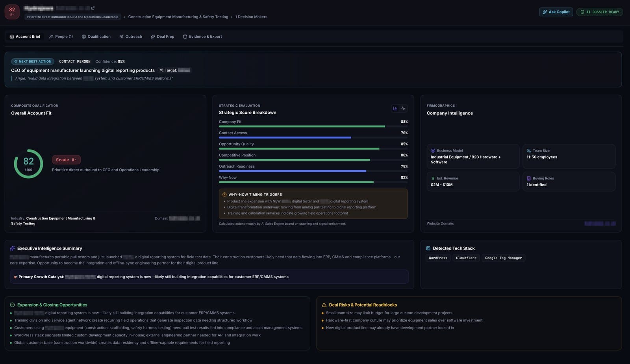
Task: Click the shield icon in AI Dossier Ready
Action: (x=582, y=12)
